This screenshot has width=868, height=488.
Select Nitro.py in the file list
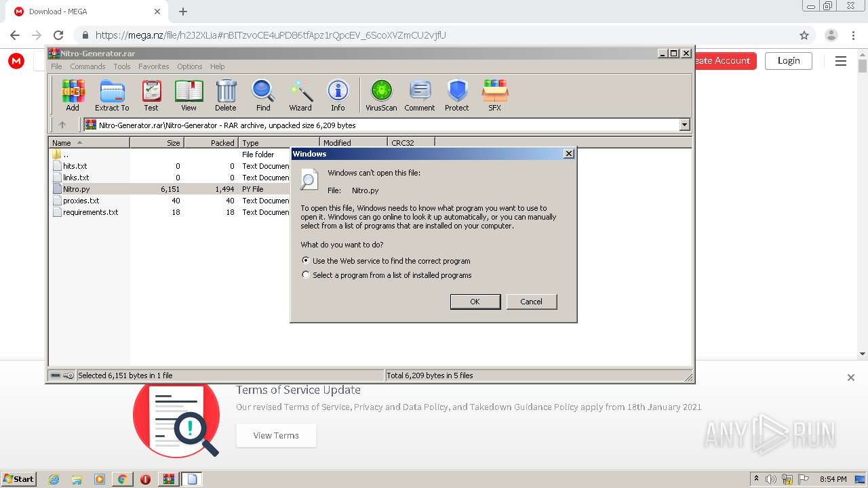click(76, 189)
